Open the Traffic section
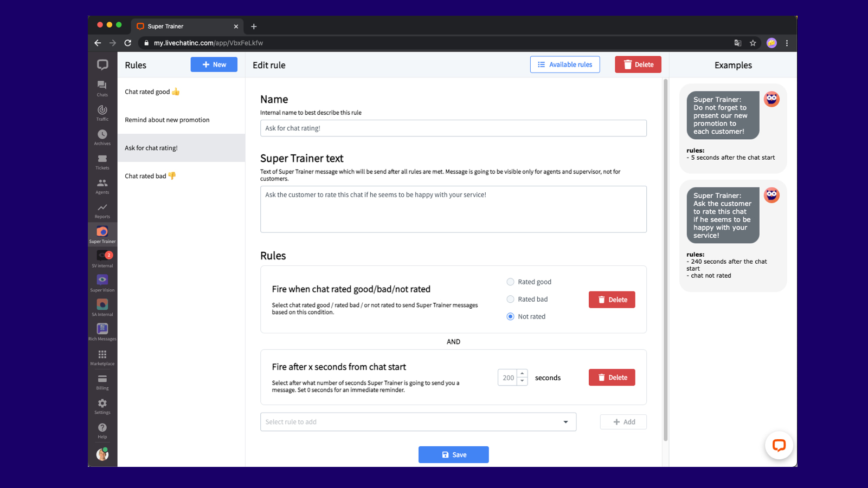Viewport: 868px width, 488px height. coord(102,113)
